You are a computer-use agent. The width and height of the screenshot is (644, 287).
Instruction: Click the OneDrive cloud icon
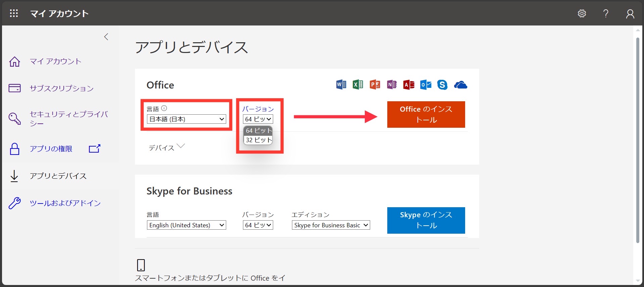(x=460, y=85)
